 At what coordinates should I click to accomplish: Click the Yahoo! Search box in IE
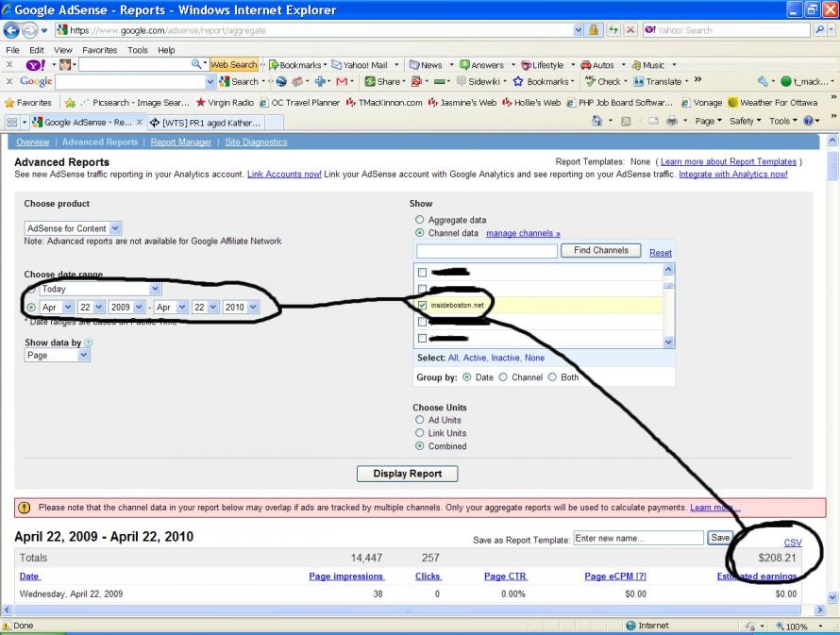(727, 30)
